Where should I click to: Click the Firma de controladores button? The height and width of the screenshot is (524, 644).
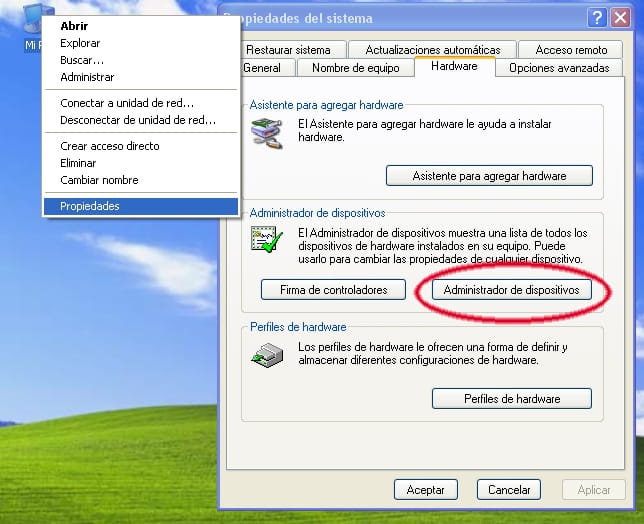(x=334, y=290)
